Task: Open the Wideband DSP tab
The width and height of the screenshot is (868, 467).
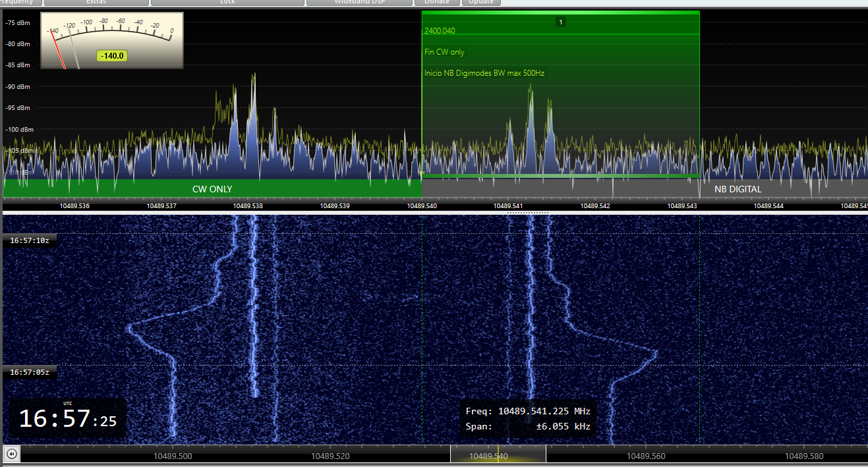Action: click(359, 2)
